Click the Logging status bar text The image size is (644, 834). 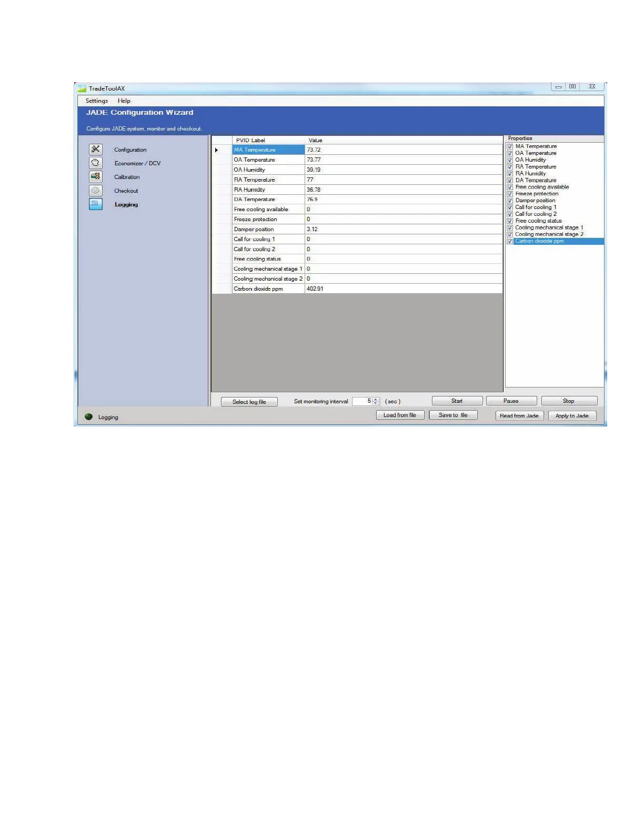point(108,418)
